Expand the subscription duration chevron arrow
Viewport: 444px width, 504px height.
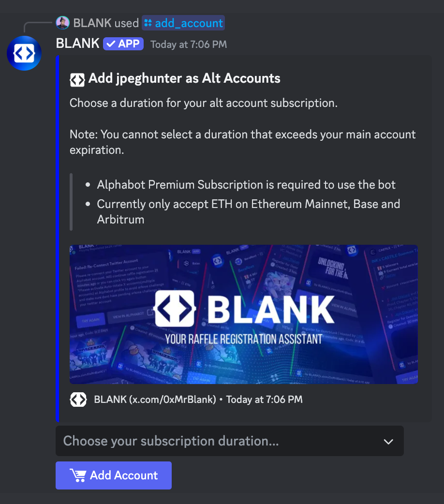coord(388,441)
